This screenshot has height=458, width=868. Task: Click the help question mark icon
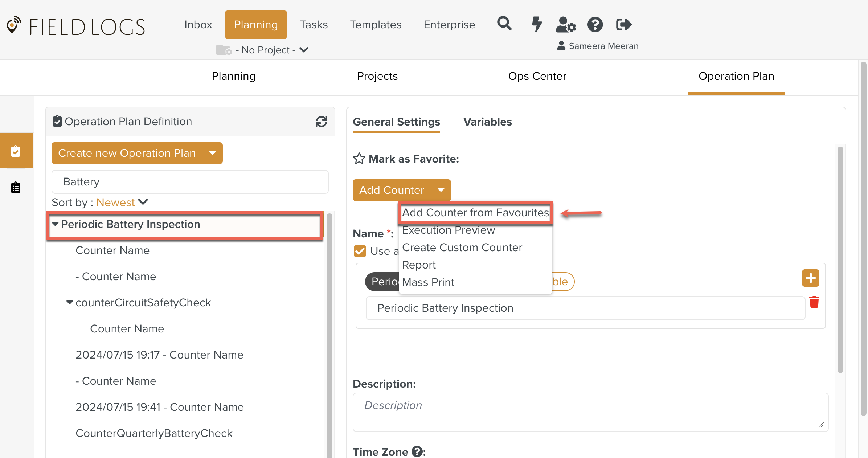point(595,25)
